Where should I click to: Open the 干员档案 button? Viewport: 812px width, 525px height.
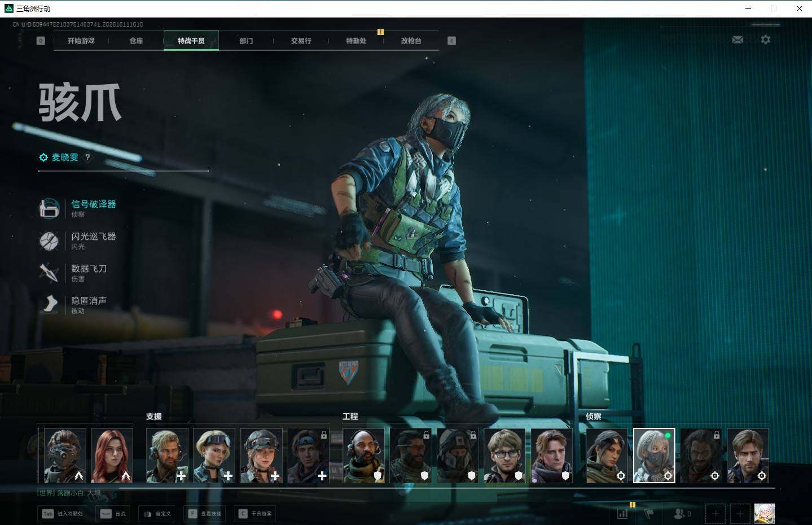(x=256, y=514)
